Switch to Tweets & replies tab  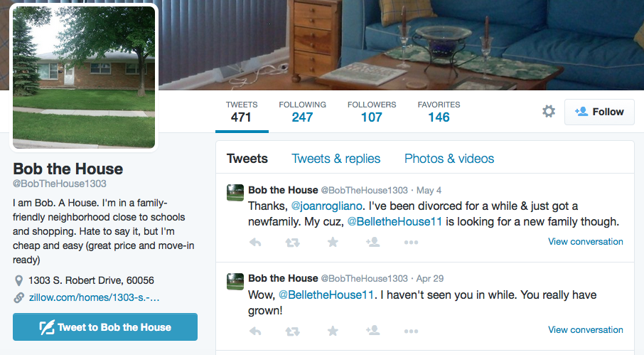tap(336, 159)
